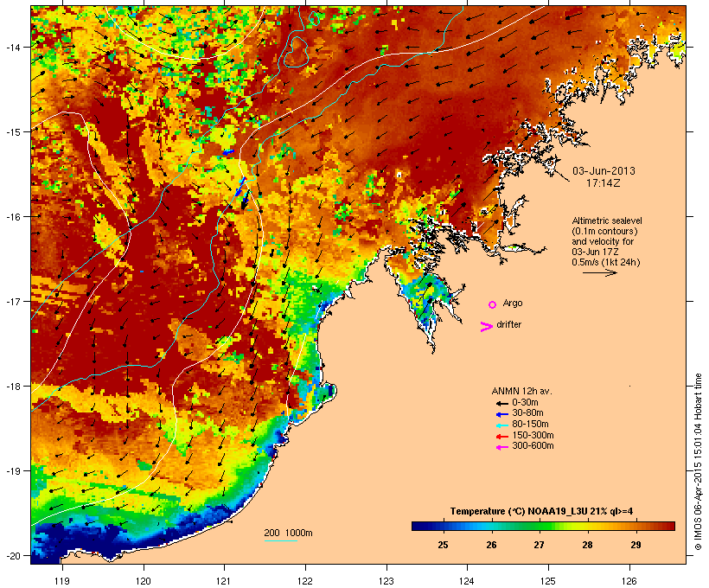Click the 120 longitude axis label
The width and height of the screenshot is (709, 588).
tap(144, 581)
